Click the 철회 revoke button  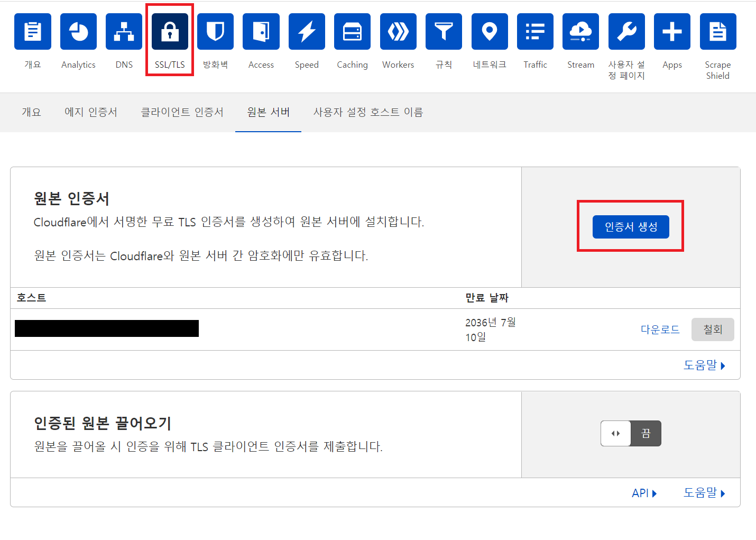pyautogui.click(x=713, y=330)
